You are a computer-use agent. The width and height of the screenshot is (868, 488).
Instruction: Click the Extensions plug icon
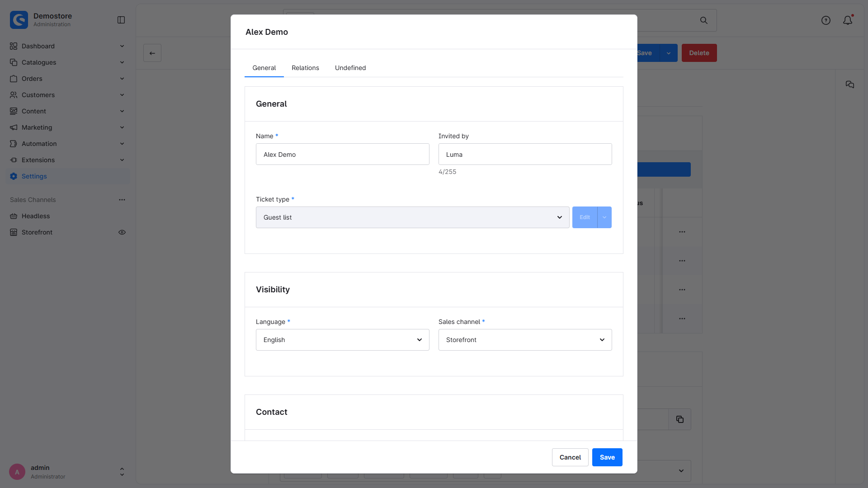point(14,160)
